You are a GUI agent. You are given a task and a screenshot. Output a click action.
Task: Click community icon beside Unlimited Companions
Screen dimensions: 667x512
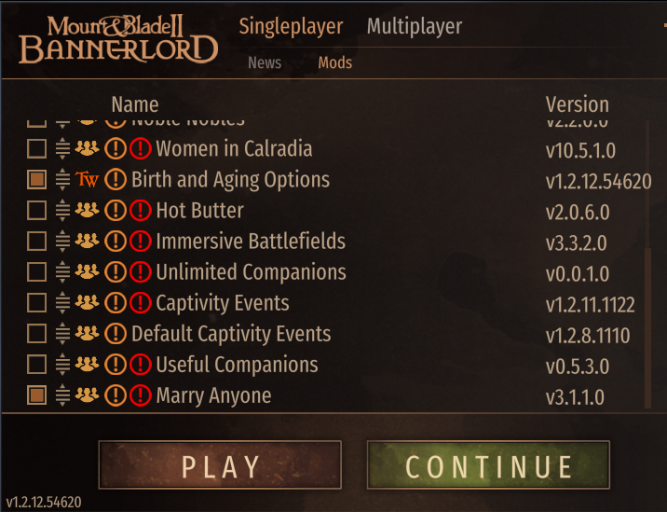(87, 271)
